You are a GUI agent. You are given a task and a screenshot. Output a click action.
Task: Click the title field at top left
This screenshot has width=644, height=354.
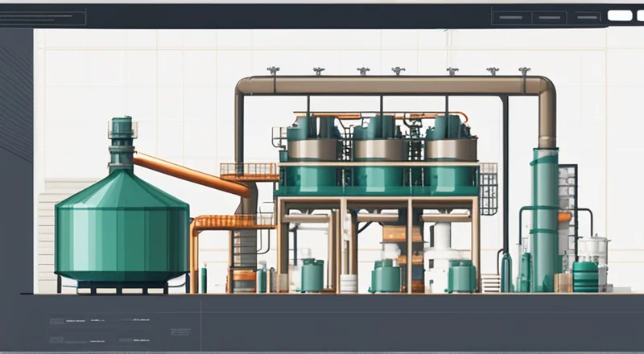point(43,17)
